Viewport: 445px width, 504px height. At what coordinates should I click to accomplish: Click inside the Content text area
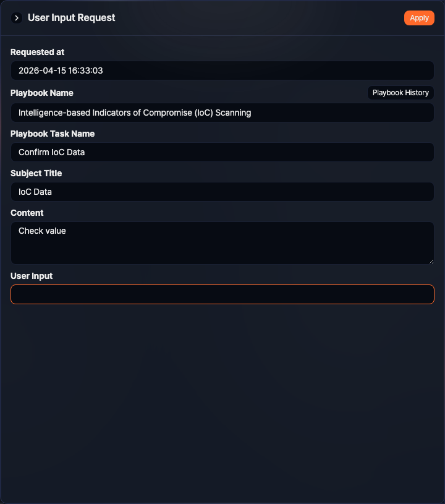tap(222, 241)
